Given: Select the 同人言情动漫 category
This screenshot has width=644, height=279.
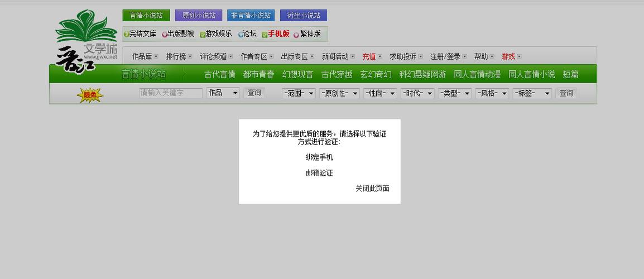Looking at the screenshot, I should tap(477, 74).
